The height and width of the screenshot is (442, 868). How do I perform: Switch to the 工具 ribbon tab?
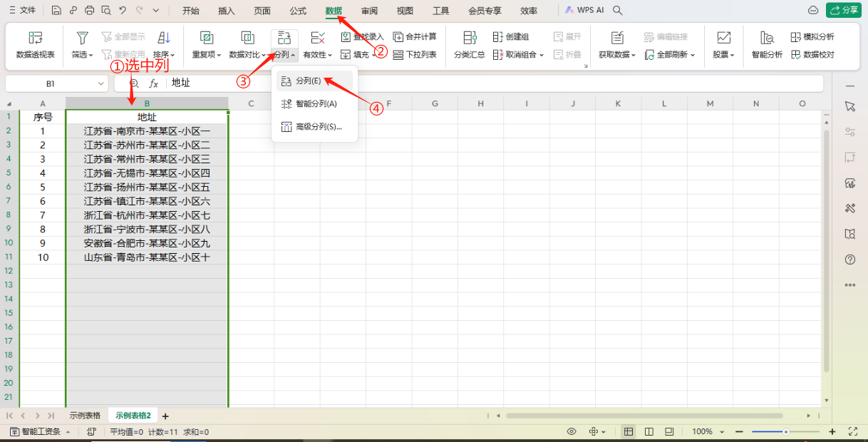click(x=441, y=11)
